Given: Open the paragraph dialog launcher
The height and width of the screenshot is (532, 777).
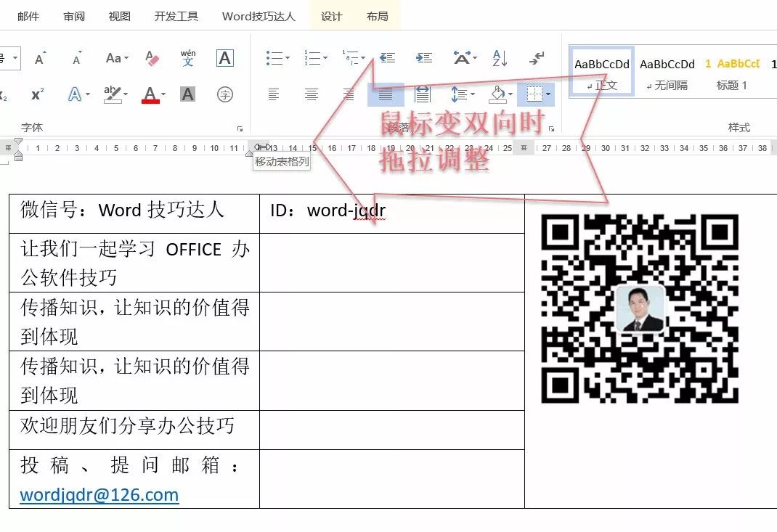Looking at the screenshot, I should [x=552, y=128].
